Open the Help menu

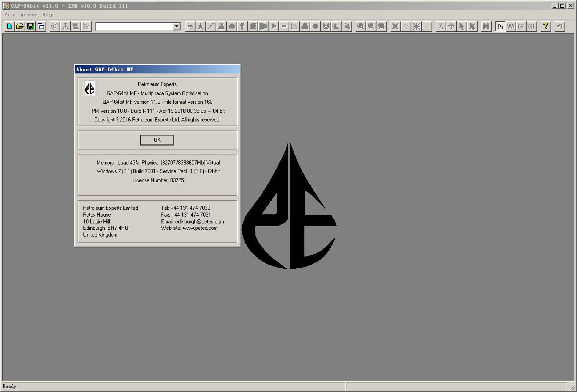pos(48,15)
